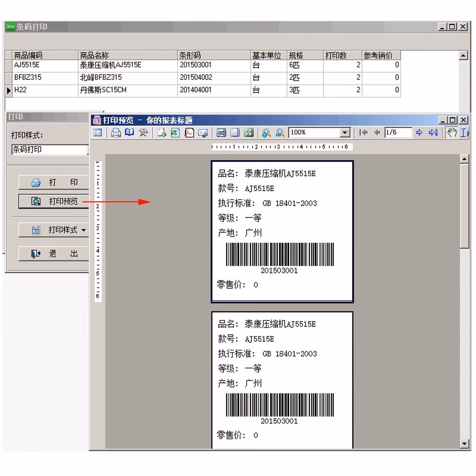Click the open book icon in toolbar
The width and height of the screenshot is (476, 476).
pos(129,133)
